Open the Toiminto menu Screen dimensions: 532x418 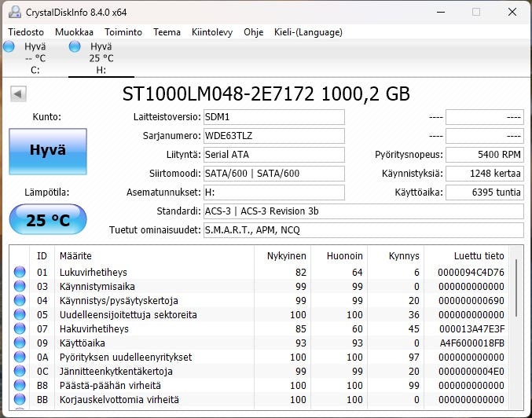[x=123, y=32]
